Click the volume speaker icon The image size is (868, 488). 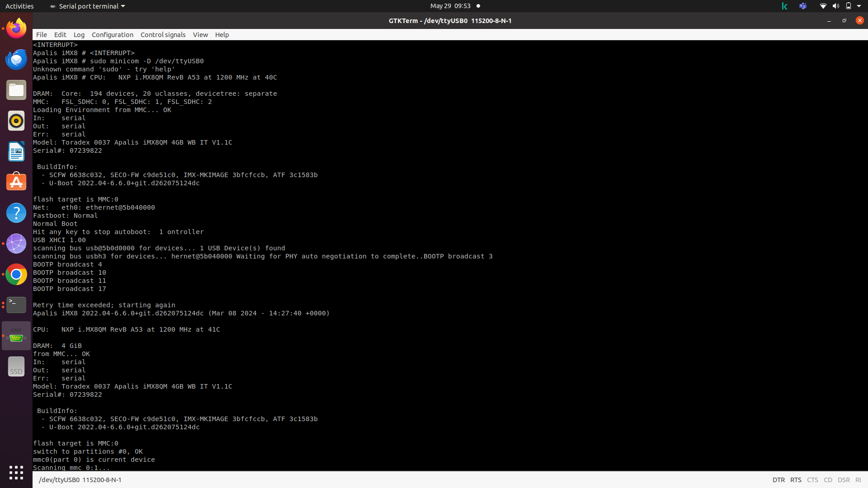coord(835,6)
